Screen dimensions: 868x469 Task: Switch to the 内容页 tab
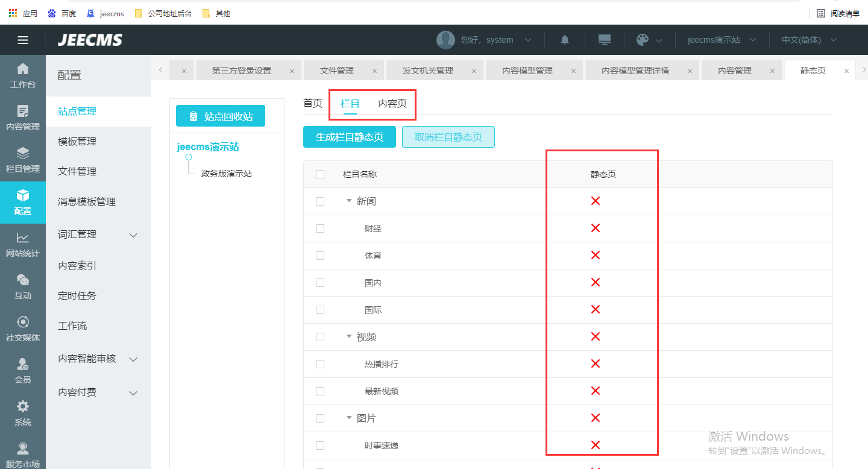pyautogui.click(x=392, y=103)
